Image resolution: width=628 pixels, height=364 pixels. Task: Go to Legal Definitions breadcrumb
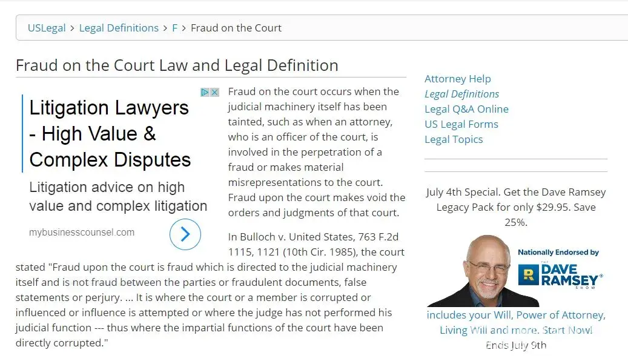point(119,28)
